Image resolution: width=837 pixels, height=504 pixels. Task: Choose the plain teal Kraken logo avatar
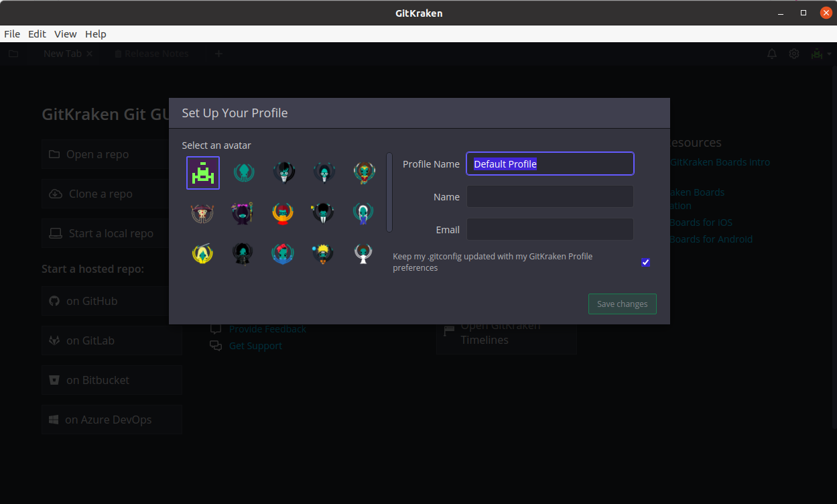click(243, 173)
